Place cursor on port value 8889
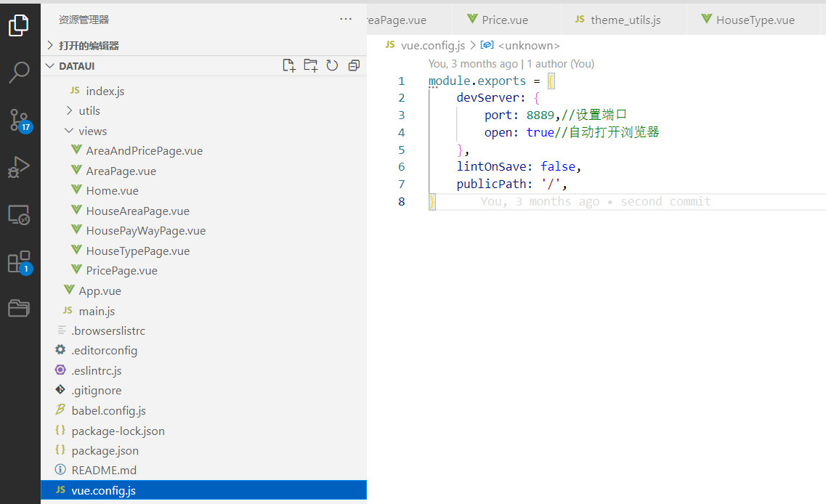Image resolution: width=826 pixels, height=504 pixels. tap(540, 115)
